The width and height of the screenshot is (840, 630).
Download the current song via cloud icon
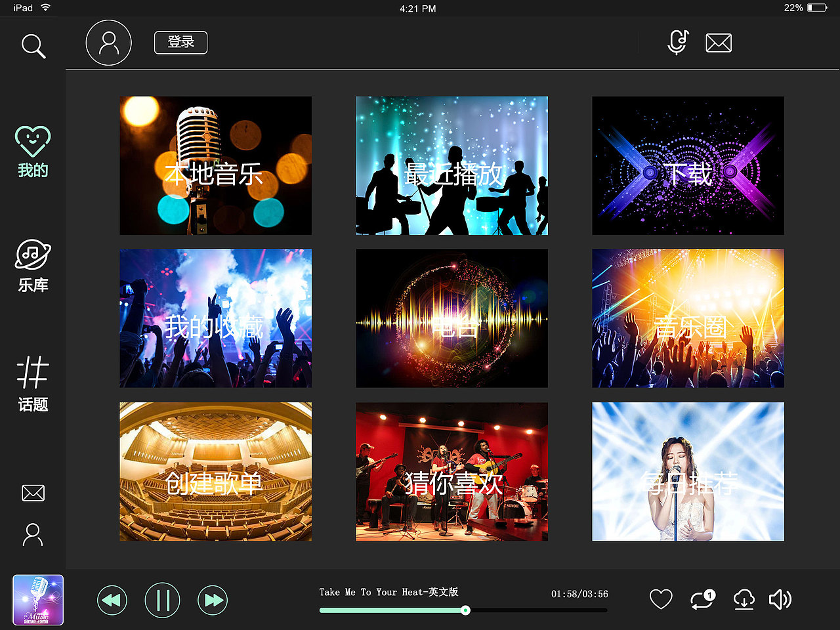(x=744, y=599)
